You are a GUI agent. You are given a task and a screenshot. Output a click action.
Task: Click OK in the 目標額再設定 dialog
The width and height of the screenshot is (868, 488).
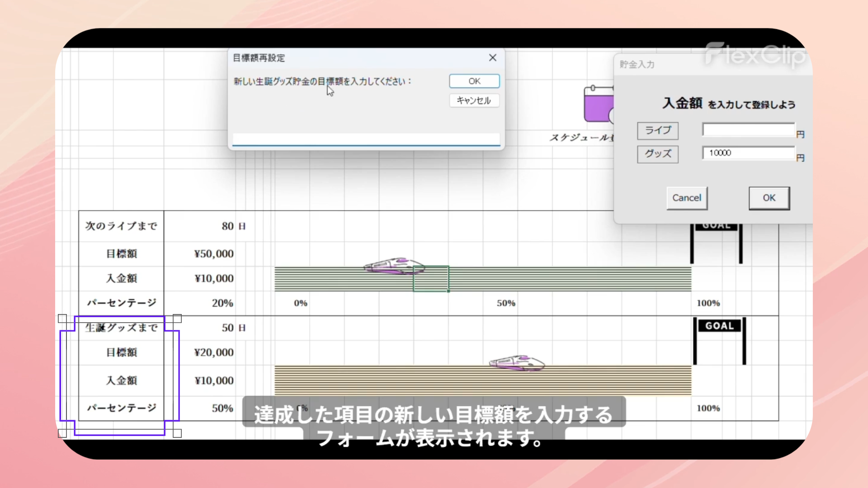tap(474, 81)
